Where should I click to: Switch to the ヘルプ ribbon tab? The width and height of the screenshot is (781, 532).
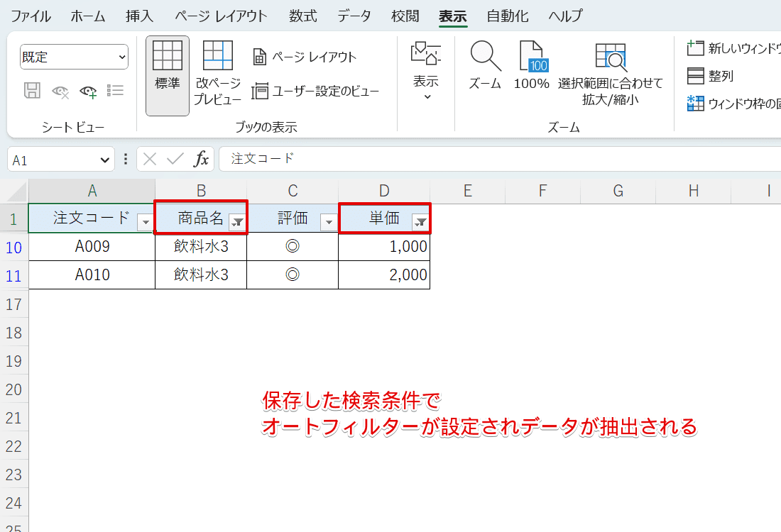(565, 16)
